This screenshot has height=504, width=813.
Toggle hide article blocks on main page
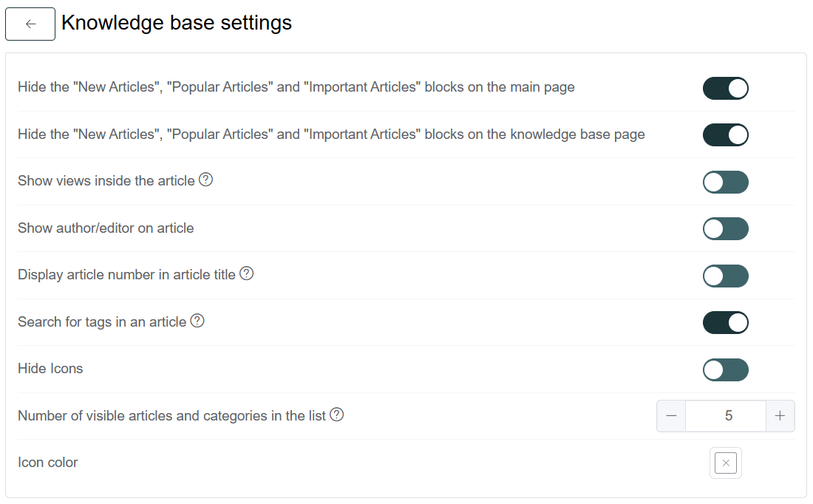pyautogui.click(x=725, y=88)
